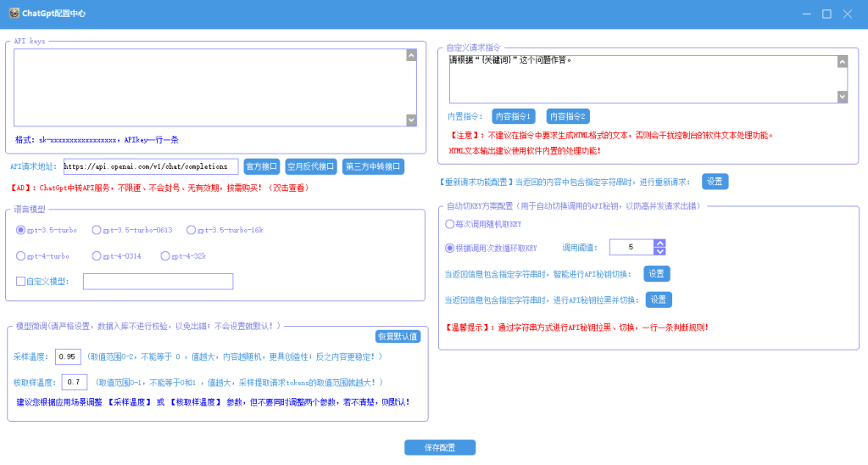Minimize the ChatGpt配置中心 window
The height and width of the screenshot is (465, 868).
pyautogui.click(x=807, y=14)
